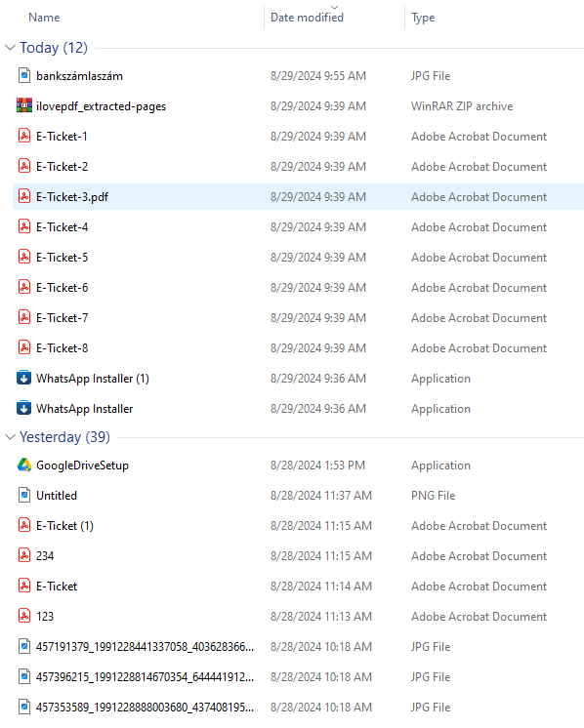Click the installer icon of WhatsApp Installer (1)
This screenshot has width=584, height=728.
click(x=24, y=378)
